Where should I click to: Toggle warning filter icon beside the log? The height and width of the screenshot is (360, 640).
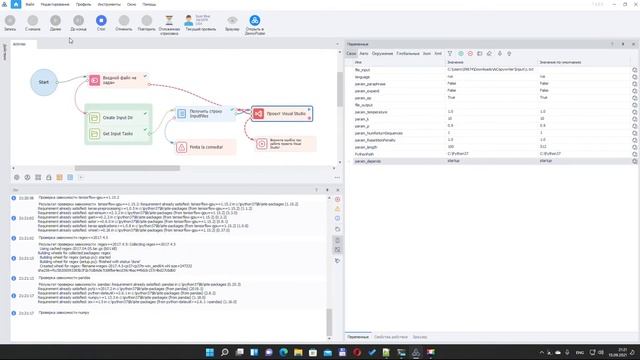click(338, 209)
